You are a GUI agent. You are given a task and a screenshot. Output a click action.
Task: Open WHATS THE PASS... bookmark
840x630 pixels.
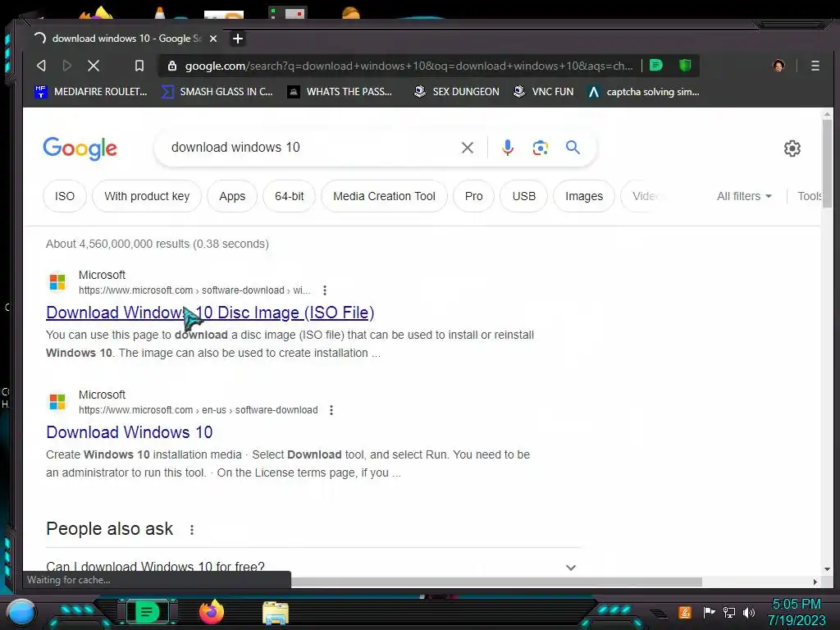[340, 92]
